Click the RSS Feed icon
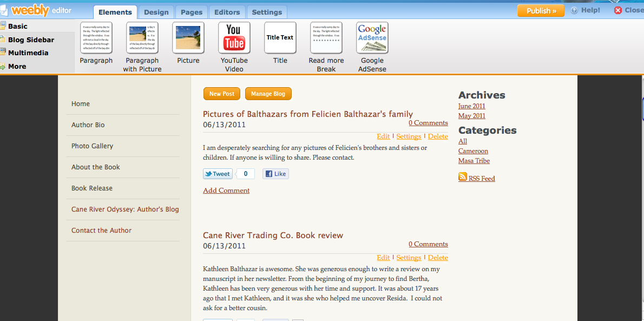Screen dimensions: 644x321 463,177
